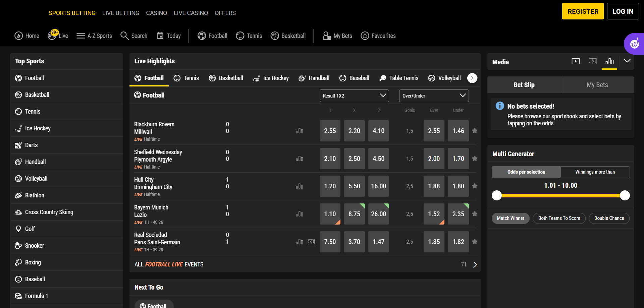Open the Result 1X2 market dropdown
Viewport: 644px width, 308px height.
click(354, 96)
